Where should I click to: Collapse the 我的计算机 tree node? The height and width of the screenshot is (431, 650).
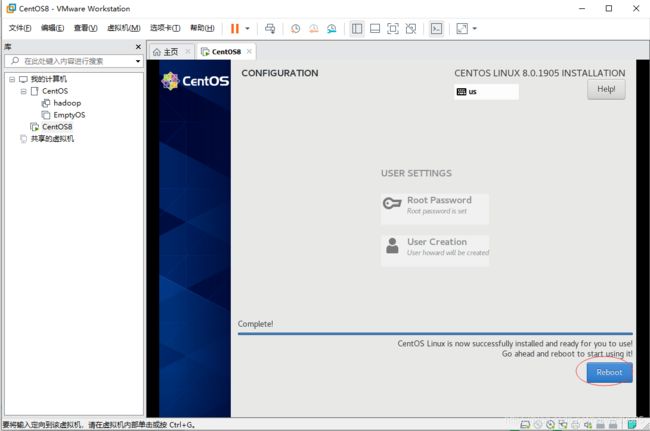click(x=12, y=79)
